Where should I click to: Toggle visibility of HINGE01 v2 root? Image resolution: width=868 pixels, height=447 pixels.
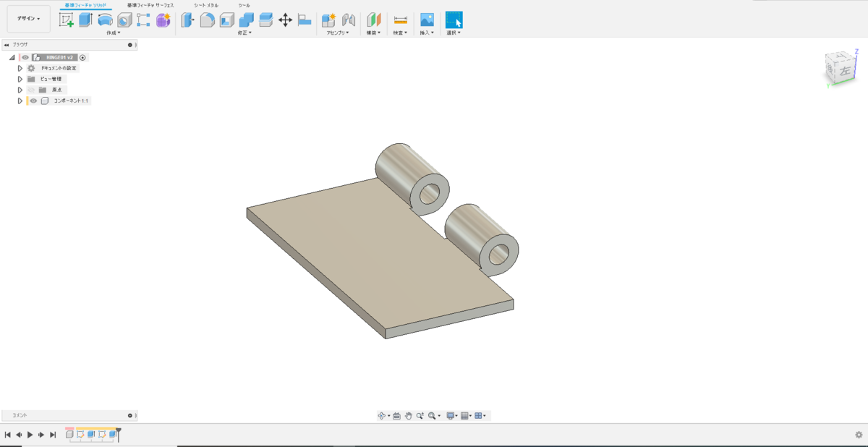pos(25,57)
